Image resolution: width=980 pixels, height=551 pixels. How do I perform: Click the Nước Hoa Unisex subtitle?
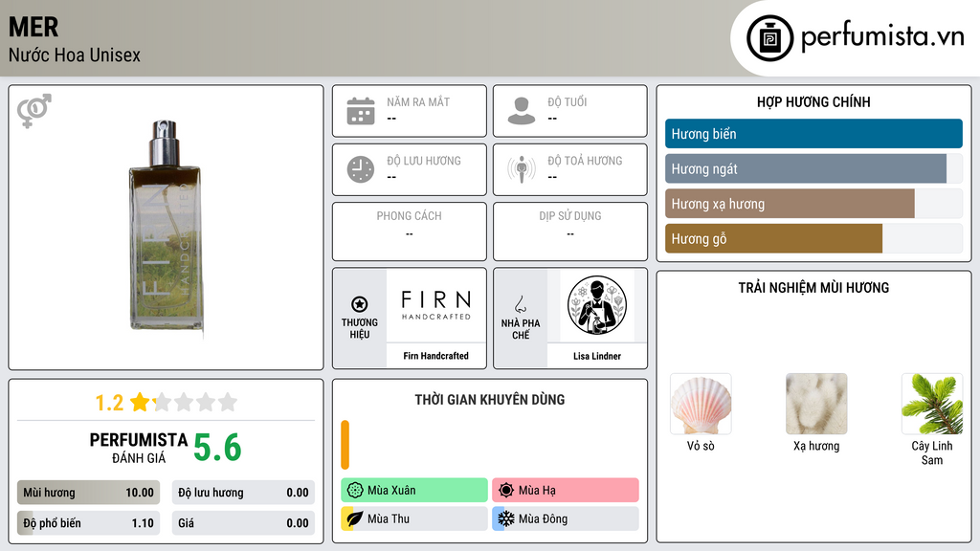(x=75, y=55)
